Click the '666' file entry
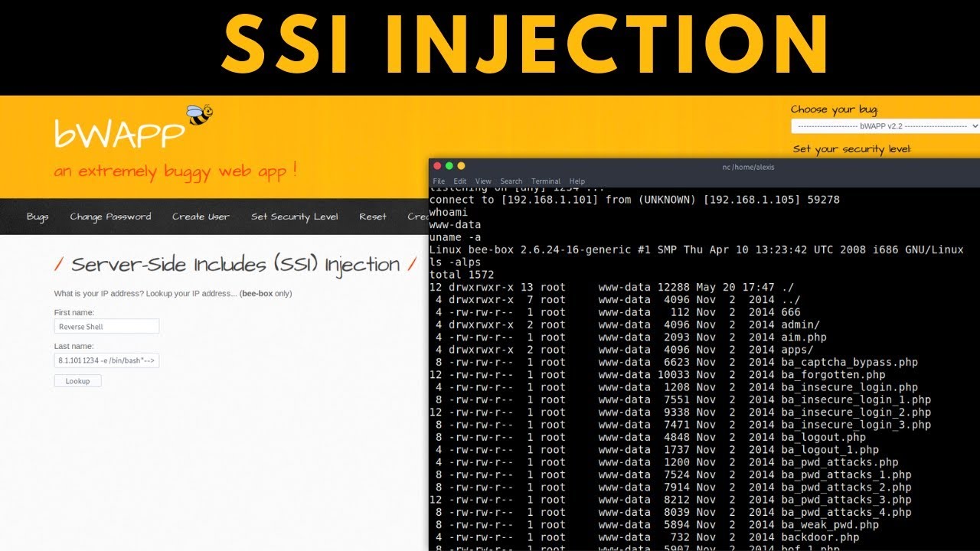980x551 pixels. coord(791,312)
